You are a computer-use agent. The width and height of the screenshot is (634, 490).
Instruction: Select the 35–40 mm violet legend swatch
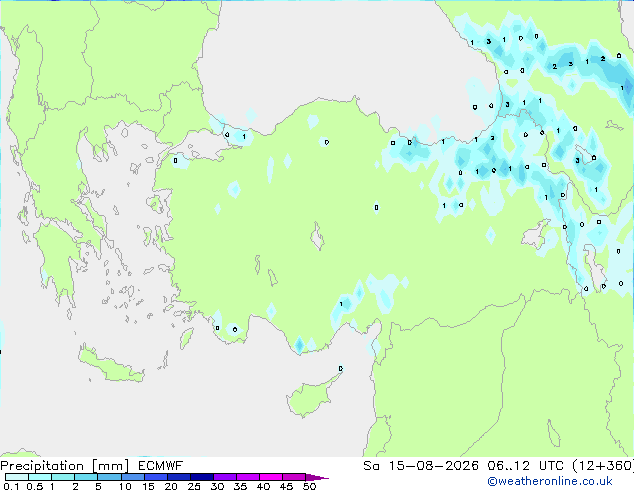pyautogui.click(x=247, y=477)
